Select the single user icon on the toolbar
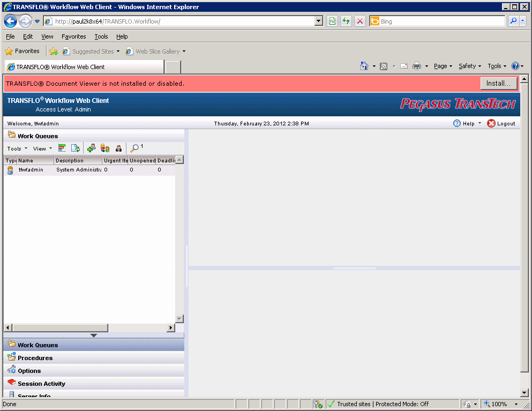This screenshot has width=532, height=411. 118,148
